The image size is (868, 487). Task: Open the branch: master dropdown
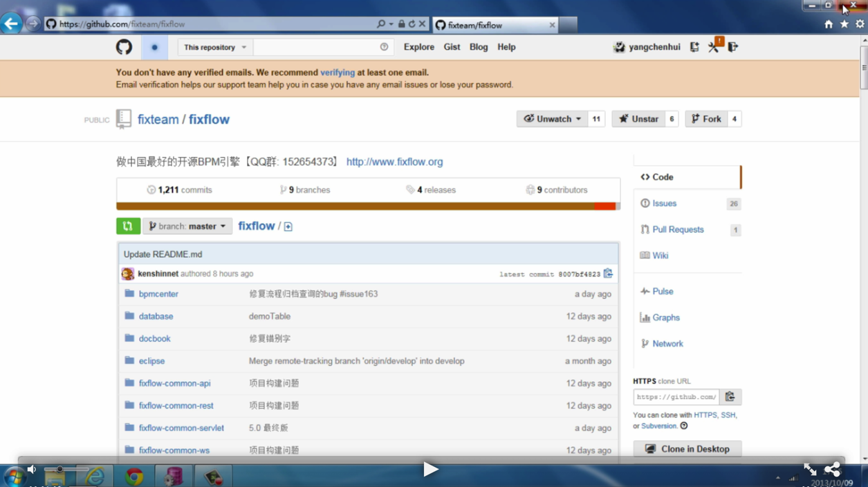187,226
